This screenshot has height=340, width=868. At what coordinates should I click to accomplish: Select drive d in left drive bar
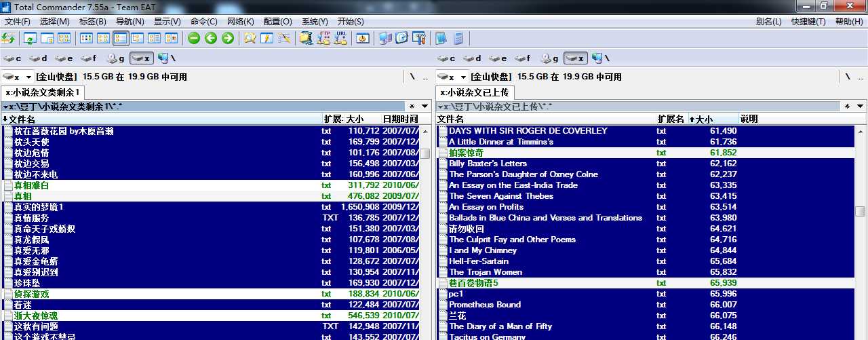pyautogui.click(x=39, y=58)
